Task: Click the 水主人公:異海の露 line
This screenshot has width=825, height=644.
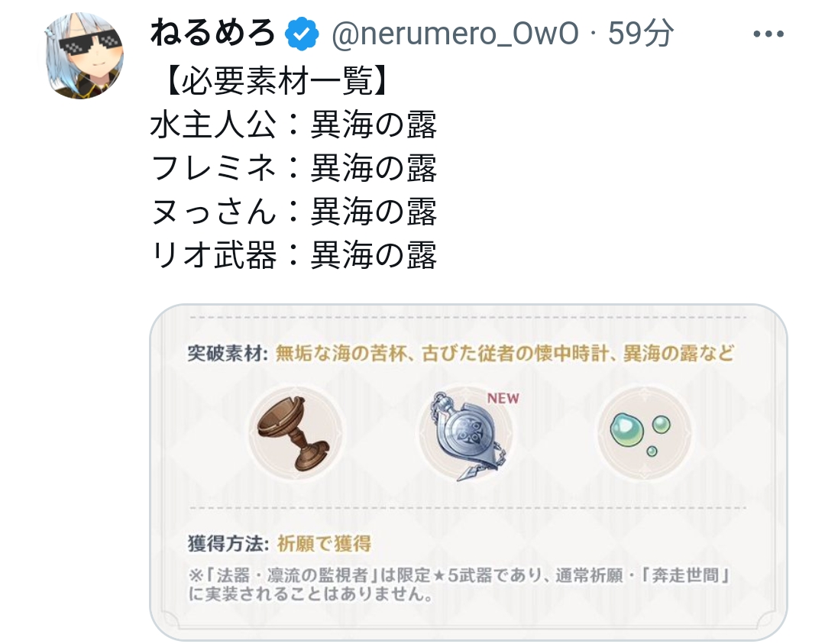Action: pyautogui.click(x=293, y=125)
